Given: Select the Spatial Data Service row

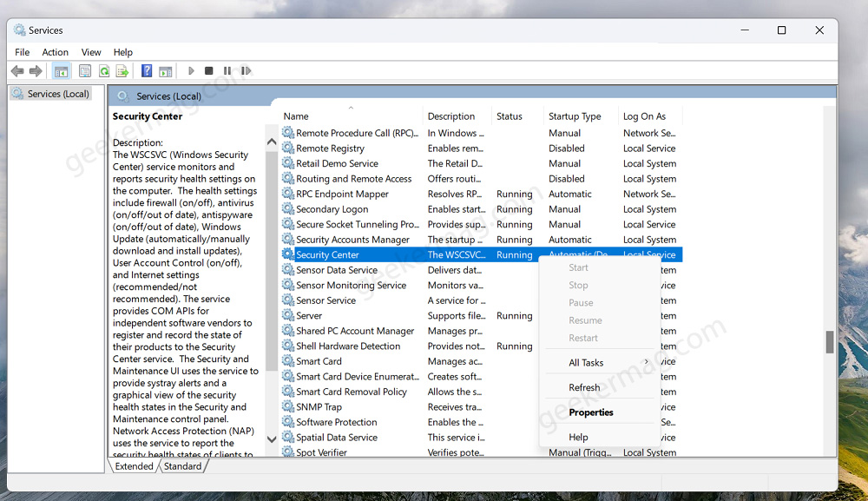Looking at the screenshot, I should click(410, 438).
